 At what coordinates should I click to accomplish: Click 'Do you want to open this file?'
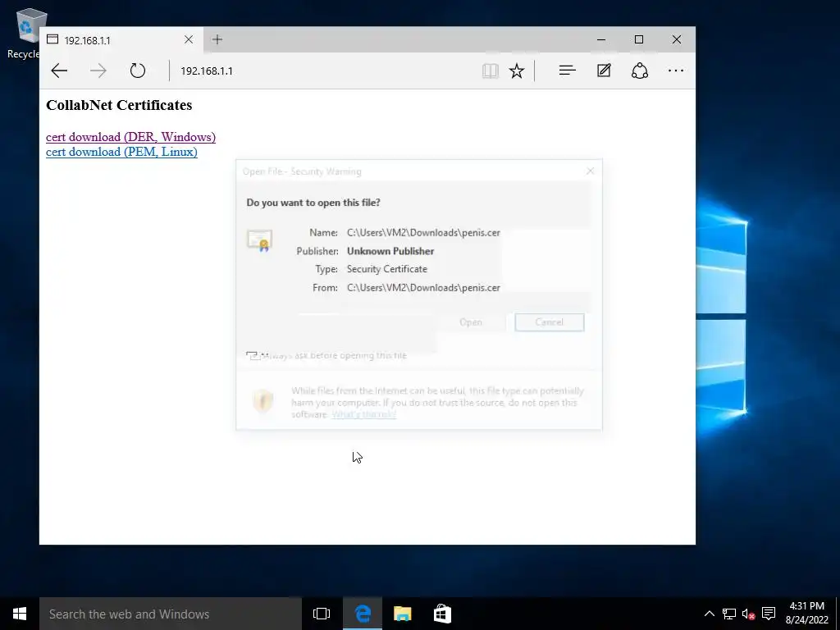pyautogui.click(x=313, y=203)
